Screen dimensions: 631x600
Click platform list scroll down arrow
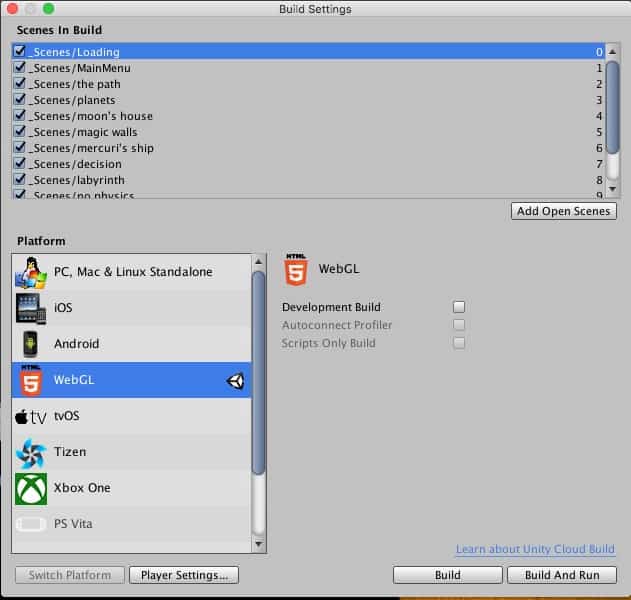click(258, 544)
